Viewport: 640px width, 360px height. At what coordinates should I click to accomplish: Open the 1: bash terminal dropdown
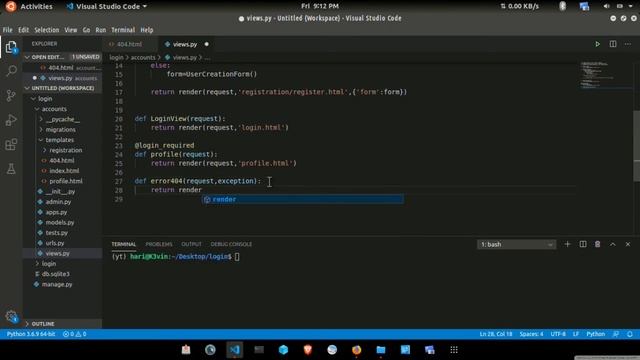pyautogui.click(x=516, y=244)
